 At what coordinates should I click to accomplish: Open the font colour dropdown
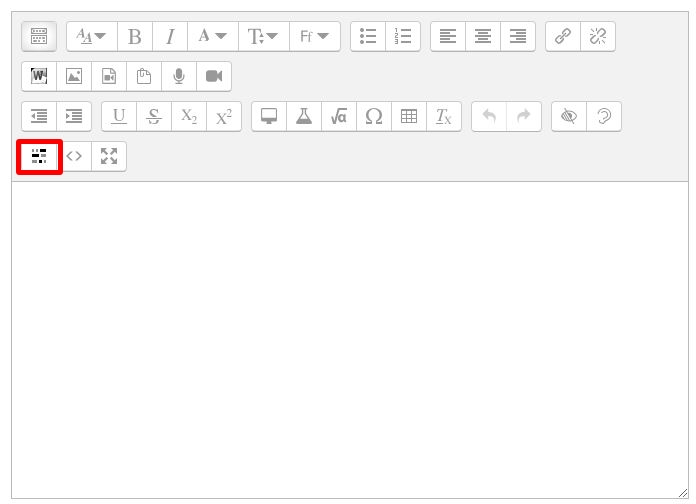coord(212,37)
